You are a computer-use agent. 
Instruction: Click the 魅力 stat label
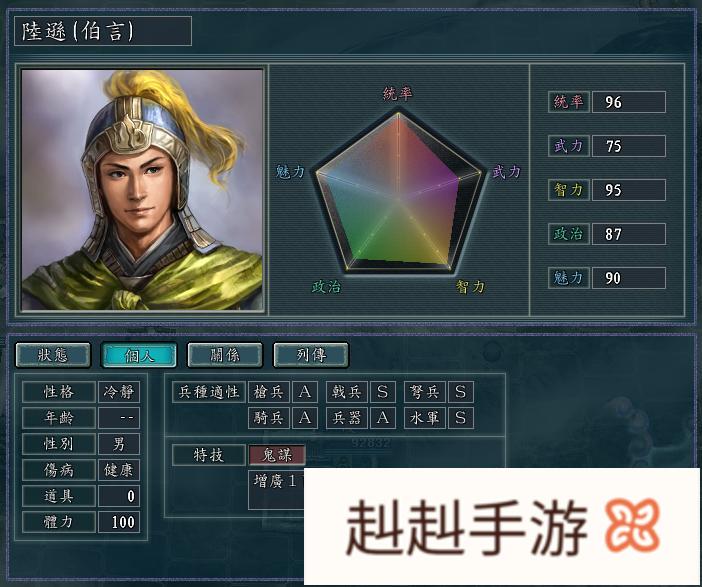[x=569, y=278]
